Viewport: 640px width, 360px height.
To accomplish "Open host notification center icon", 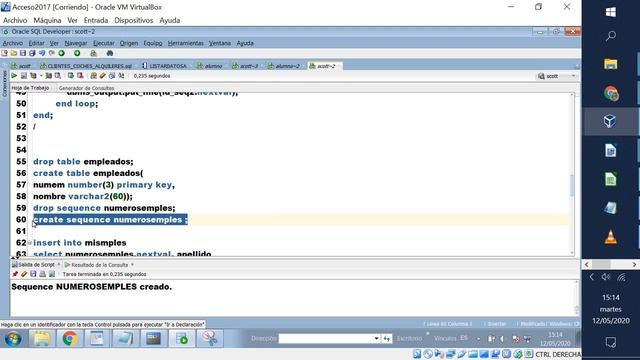I will tap(611, 342).
